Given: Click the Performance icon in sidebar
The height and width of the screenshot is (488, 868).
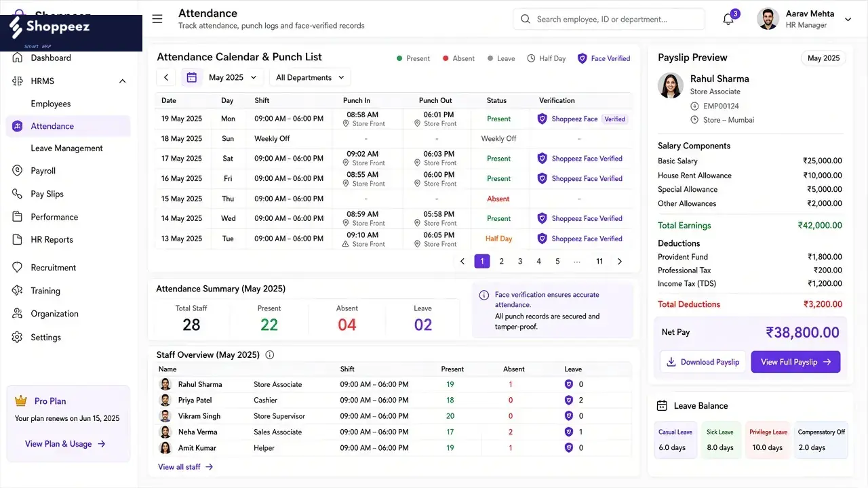Looking at the screenshot, I should pyautogui.click(x=18, y=217).
